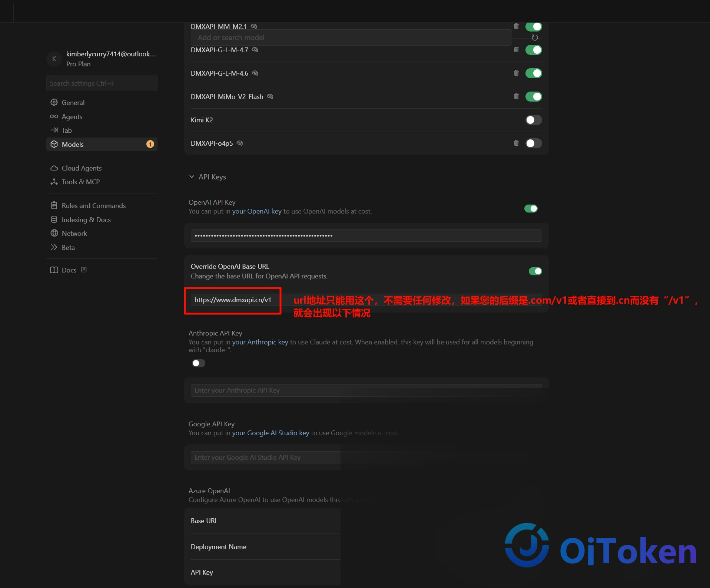Viewport: 710px width, 588px height.
Task: Open General settings
Action: tap(102, 102)
